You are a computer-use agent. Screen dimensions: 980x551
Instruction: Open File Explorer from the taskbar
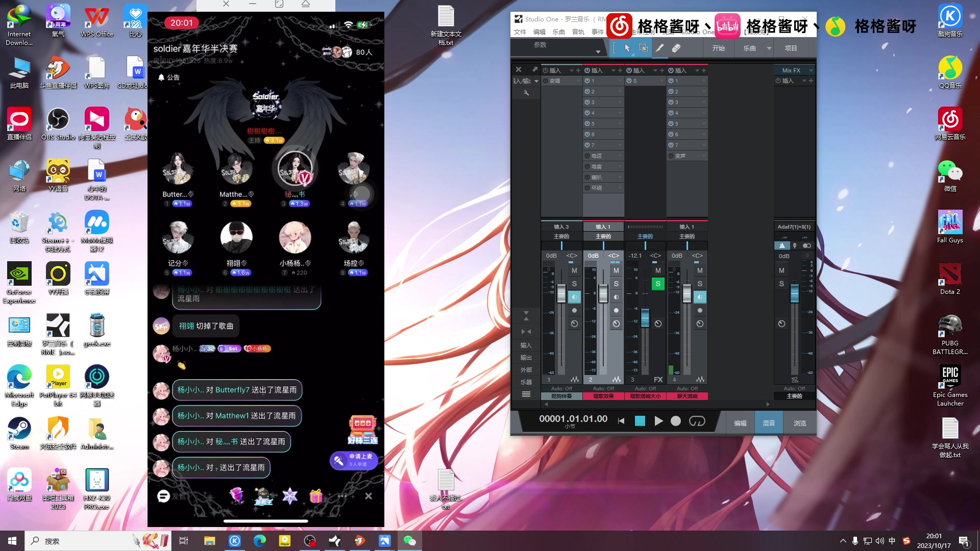tap(210, 541)
